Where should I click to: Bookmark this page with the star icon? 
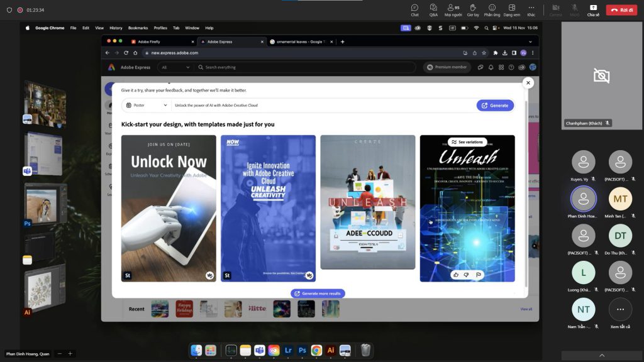point(484,53)
